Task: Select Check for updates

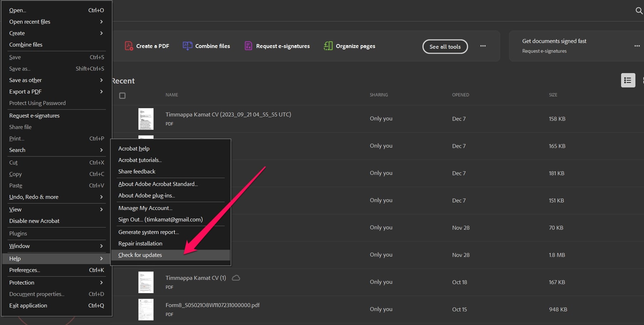Action: click(x=171, y=255)
